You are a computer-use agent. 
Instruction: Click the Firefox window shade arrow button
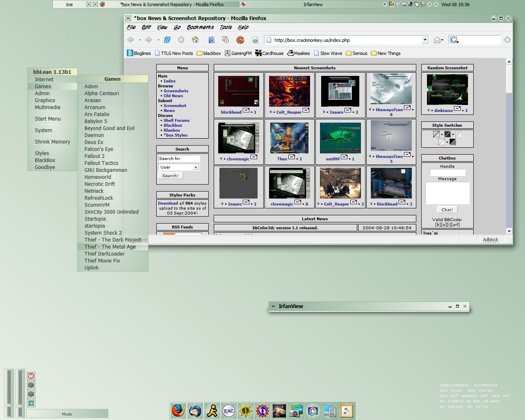(128, 18)
